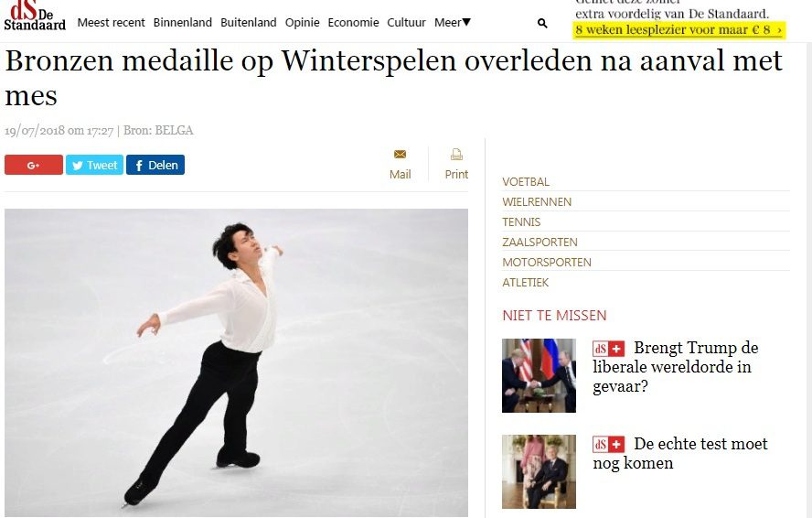Open the Meest recent menu item
This screenshot has height=518, width=812.
click(x=111, y=22)
